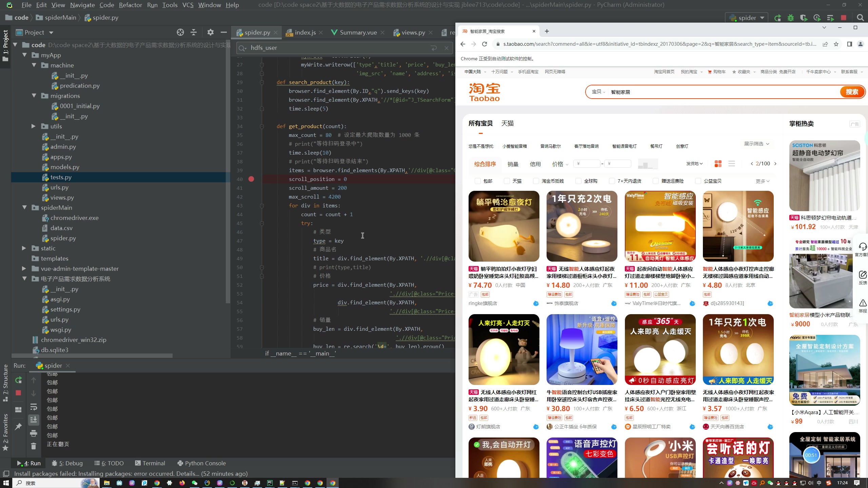Open 躺平鸭治愈夜灯 product thumbnail

pos(504,226)
